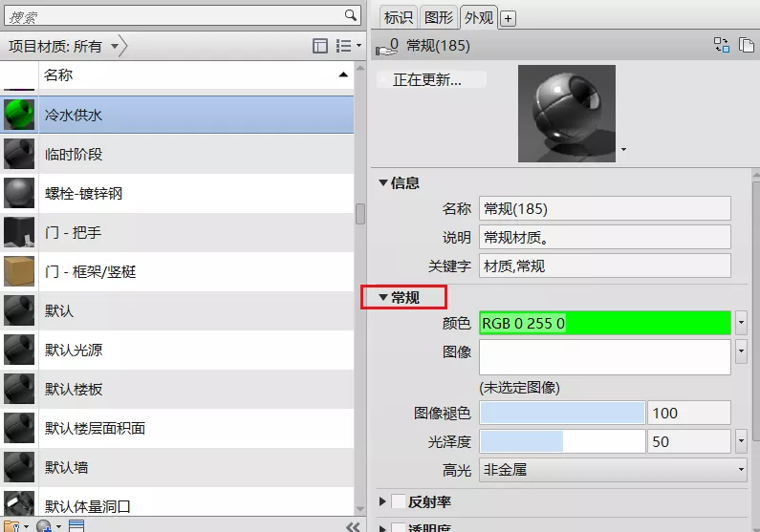This screenshot has height=532, width=760.
Task: Switch to the 标识 tab
Action: (x=398, y=17)
